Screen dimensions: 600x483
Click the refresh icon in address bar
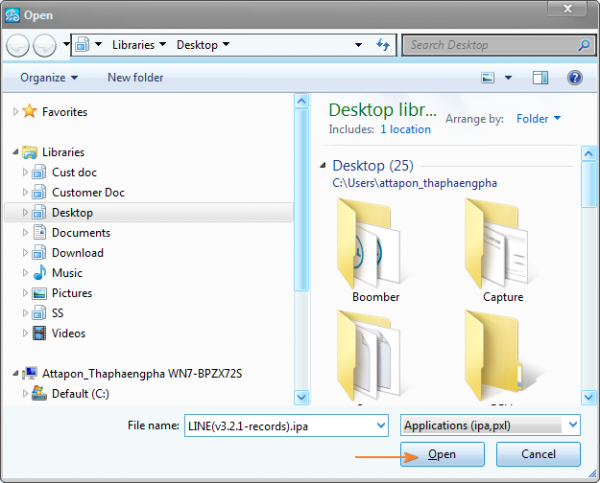point(382,45)
